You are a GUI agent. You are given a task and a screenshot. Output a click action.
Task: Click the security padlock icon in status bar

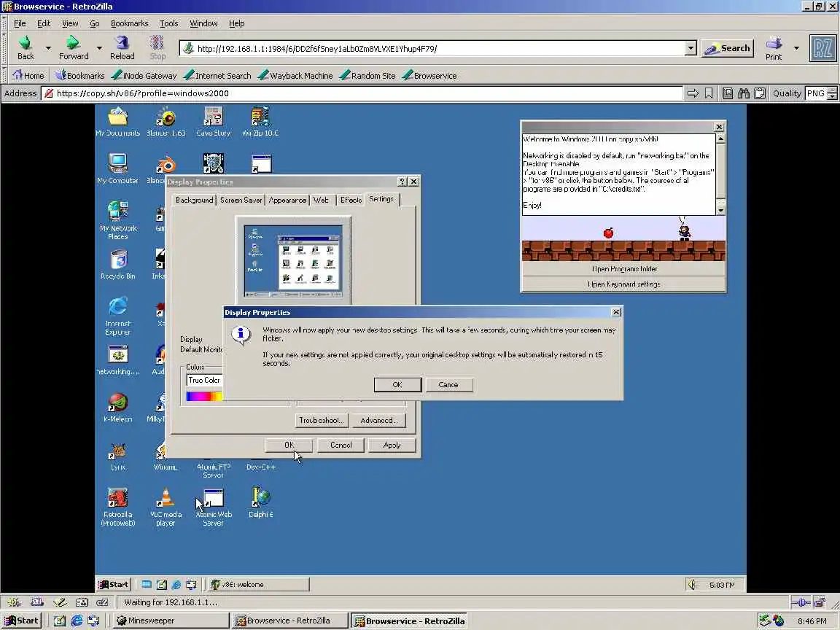820,602
